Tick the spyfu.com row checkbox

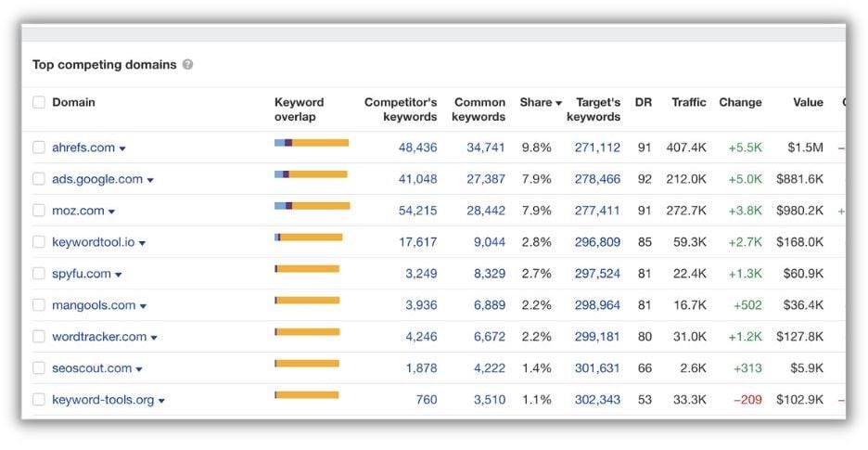click(x=39, y=274)
